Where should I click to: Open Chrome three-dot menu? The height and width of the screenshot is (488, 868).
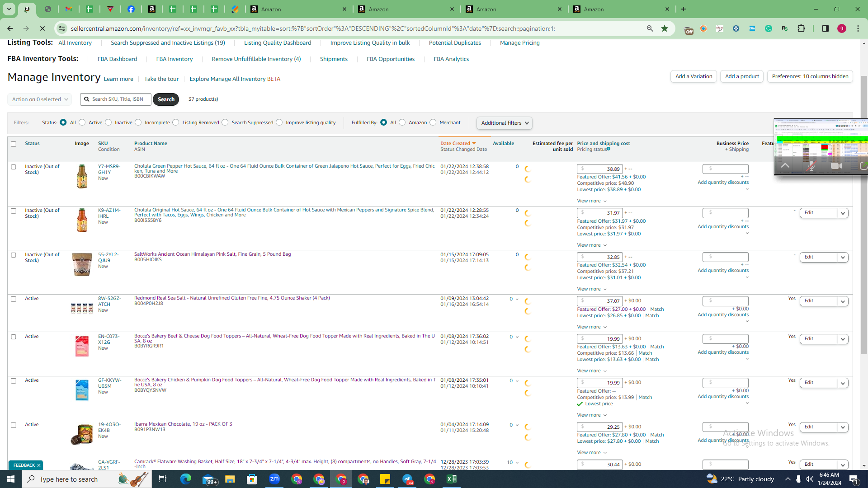click(x=858, y=28)
